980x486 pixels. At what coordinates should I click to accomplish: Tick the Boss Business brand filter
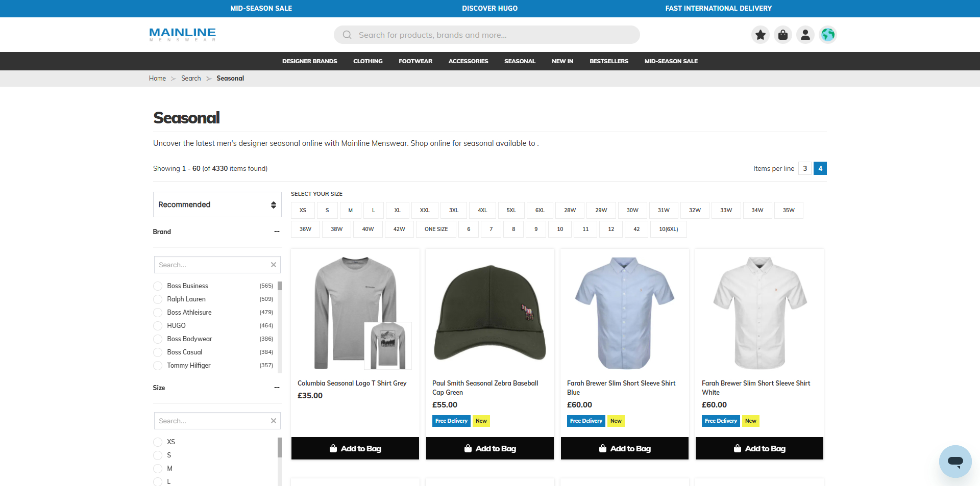pyautogui.click(x=158, y=286)
